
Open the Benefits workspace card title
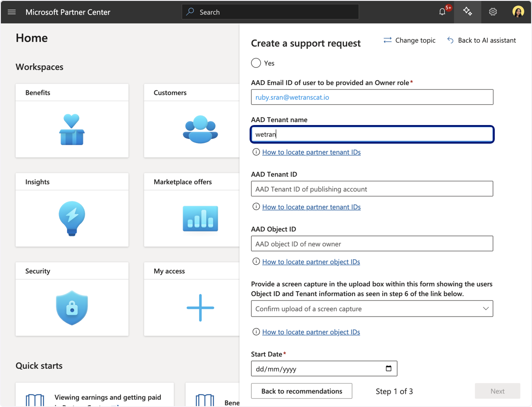38,93
